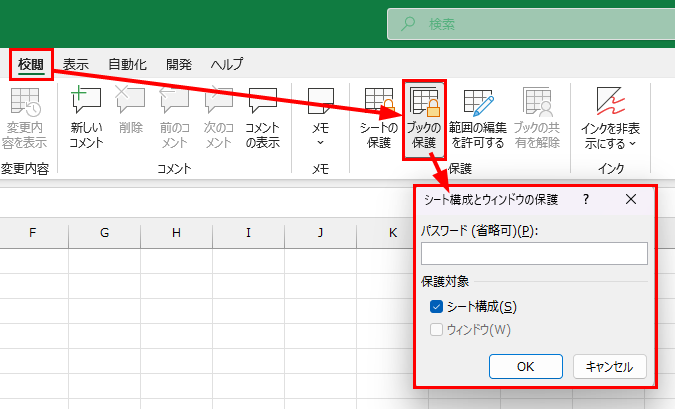
Task: Expand the メモ dropdown button
Action: [x=320, y=118]
